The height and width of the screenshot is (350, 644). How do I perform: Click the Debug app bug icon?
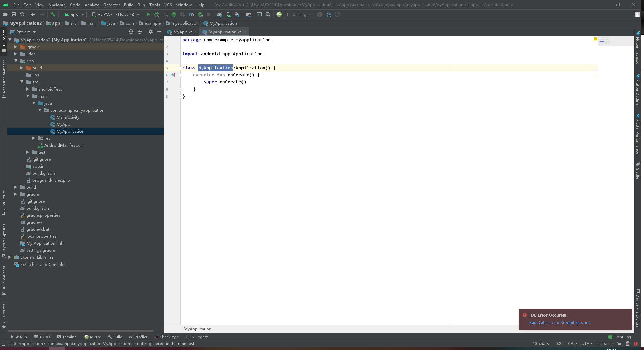[174, 14]
